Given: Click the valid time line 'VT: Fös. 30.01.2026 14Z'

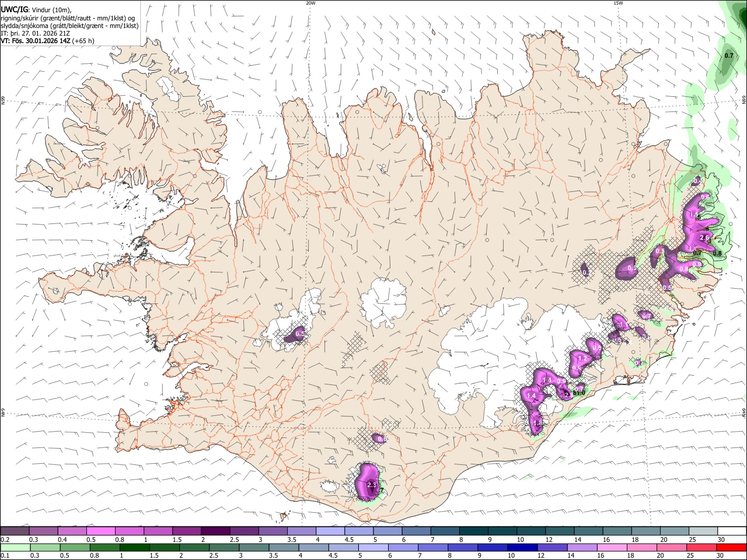Looking at the screenshot, I should coord(35,41).
